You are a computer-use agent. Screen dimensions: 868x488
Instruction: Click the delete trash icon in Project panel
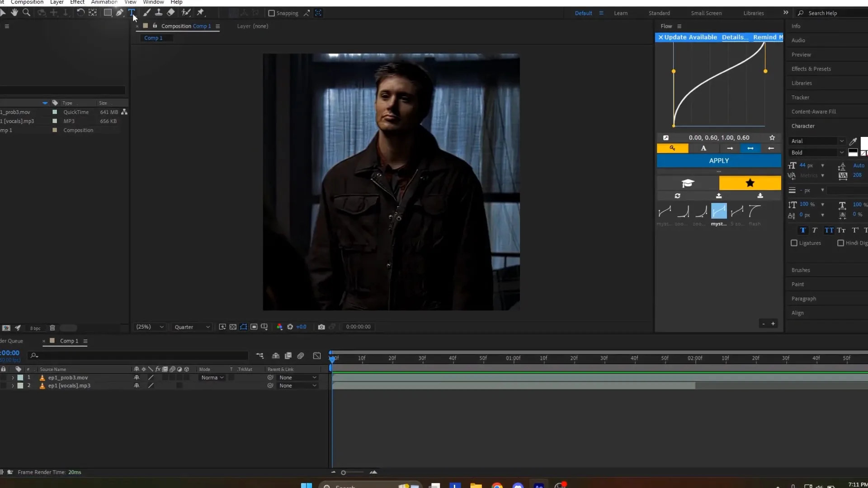point(52,328)
